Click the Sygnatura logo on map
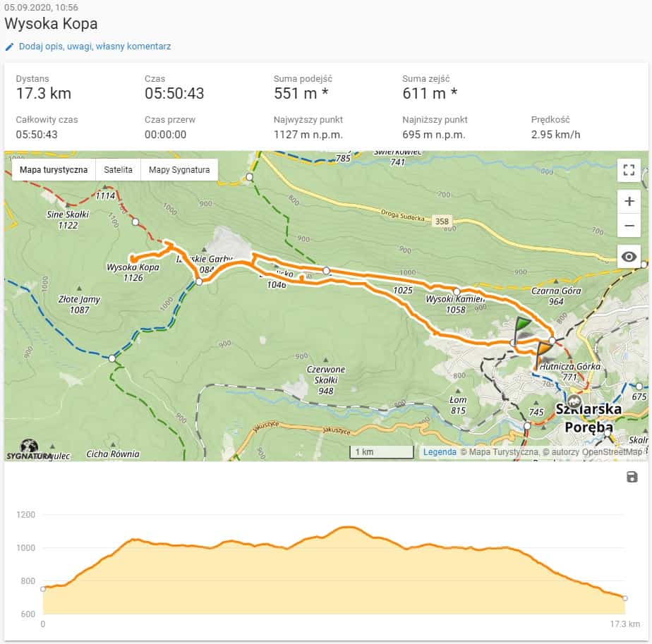This screenshot has width=652, height=644. point(29,450)
